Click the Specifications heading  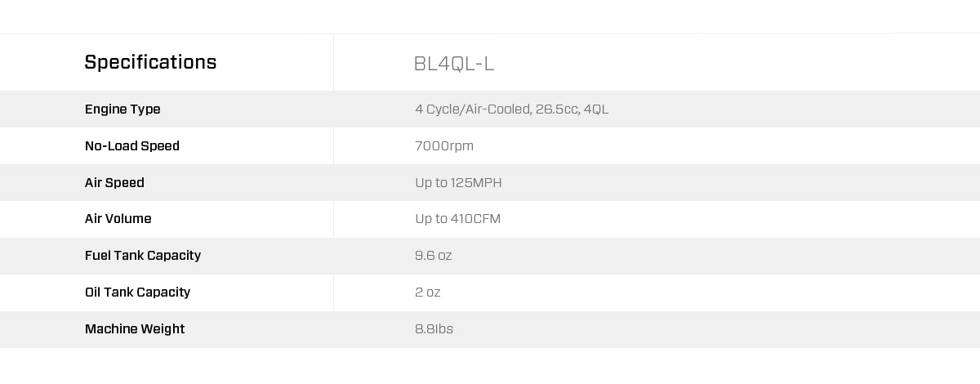(x=150, y=62)
